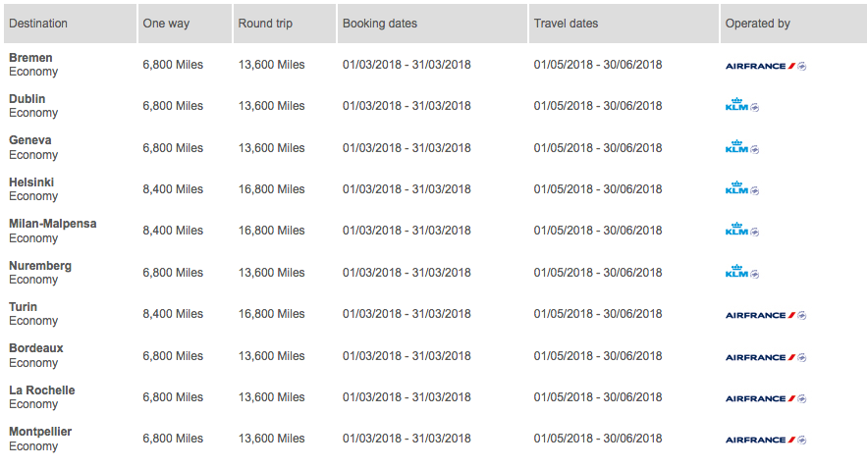868x467 pixels.
Task: Click the Operated by column header
Action: pyautogui.click(x=757, y=24)
